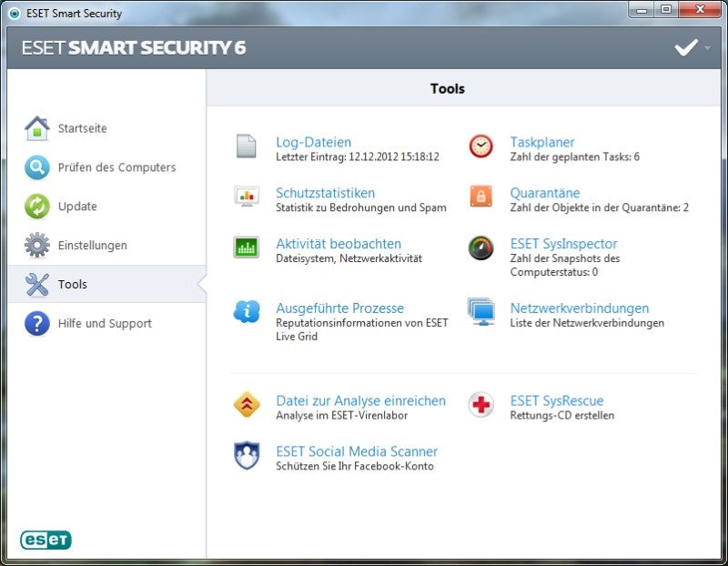
Task: Close the ESET Smart Security window
Action: point(700,10)
